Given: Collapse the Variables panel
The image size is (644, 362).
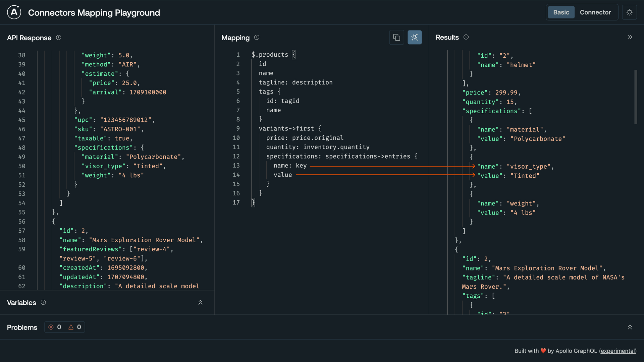Looking at the screenshot, I should point(200,302).
